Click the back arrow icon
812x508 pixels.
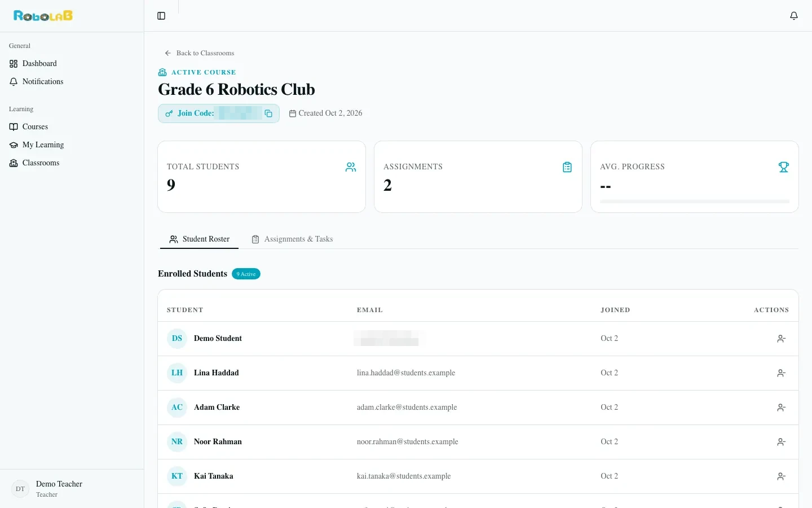pos(167,53)
